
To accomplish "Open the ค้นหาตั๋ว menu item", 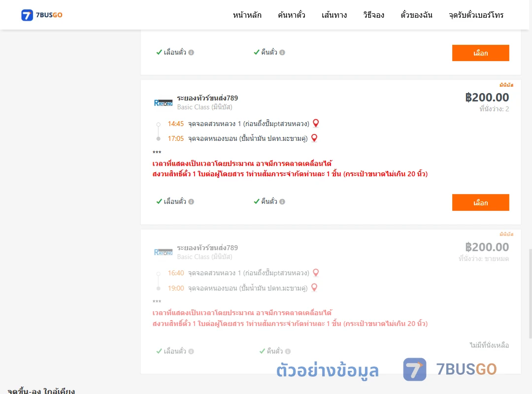I will (x=292, y=15).
